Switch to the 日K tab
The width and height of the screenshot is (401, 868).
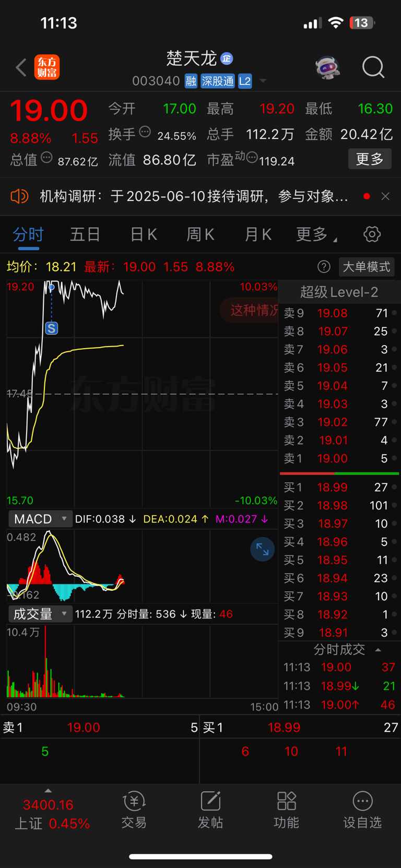144,234
